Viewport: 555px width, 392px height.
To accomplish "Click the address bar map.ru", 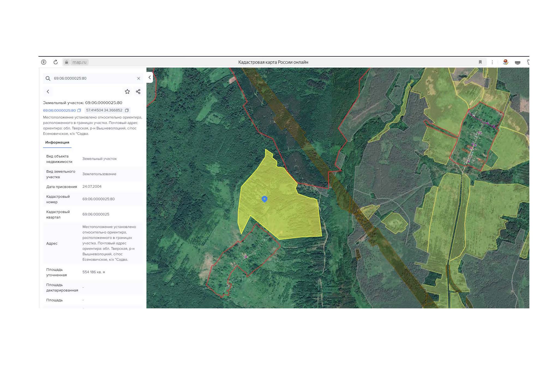I will (79, 62).
